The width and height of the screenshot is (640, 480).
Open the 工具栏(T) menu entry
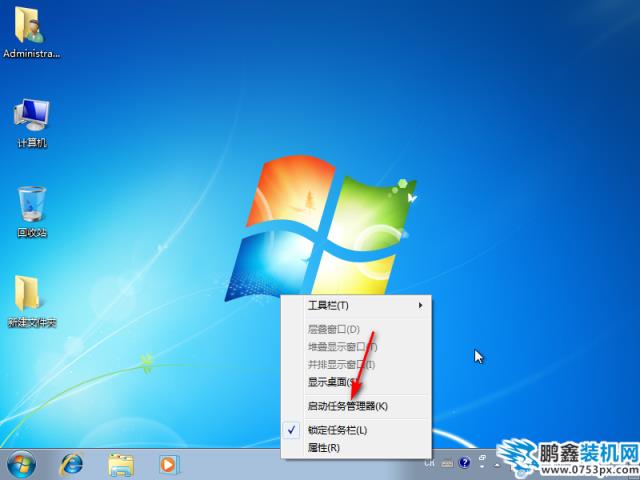tap(356, 305)
